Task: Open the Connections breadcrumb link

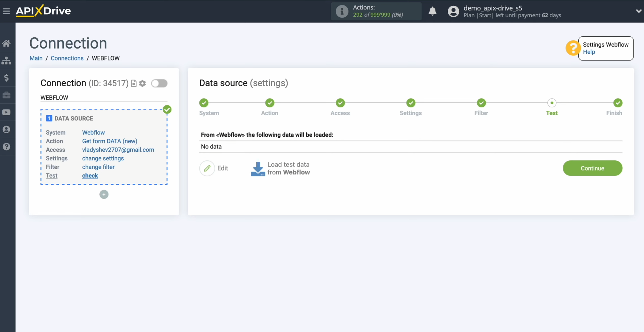Action: point(67,58)
